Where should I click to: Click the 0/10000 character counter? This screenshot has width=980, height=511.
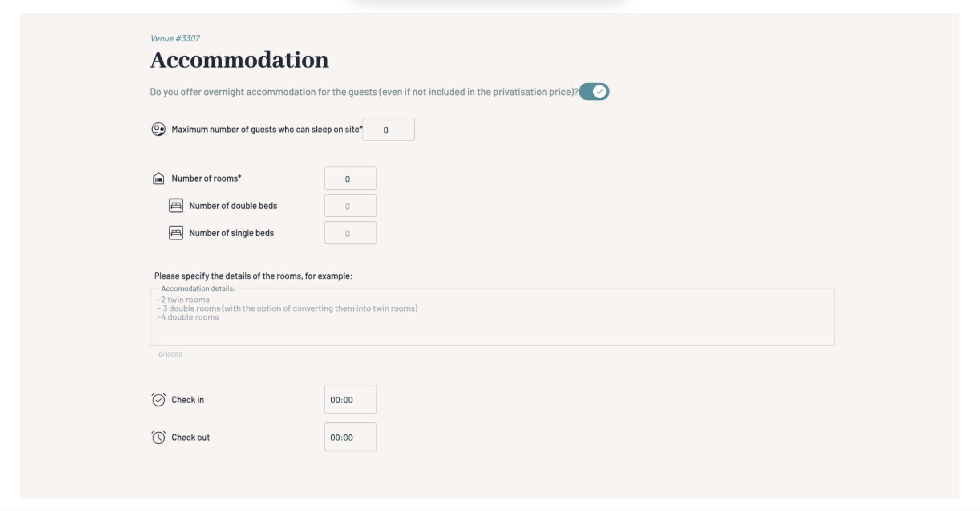[x=170, y=355]
